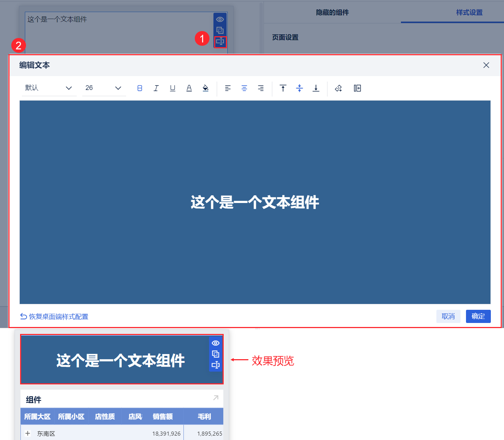504x440 pixels.
Task: Apply underline formatting
Action: (x=173, y=88)
